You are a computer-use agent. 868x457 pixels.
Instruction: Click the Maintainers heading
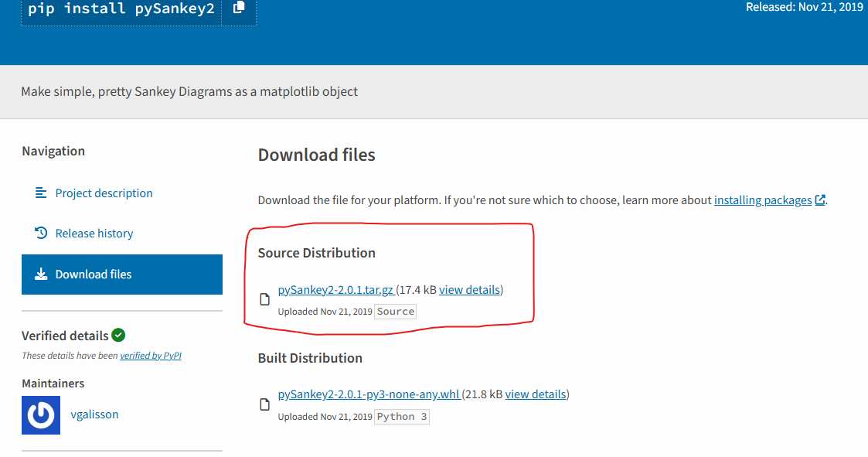tap(53, 384)
